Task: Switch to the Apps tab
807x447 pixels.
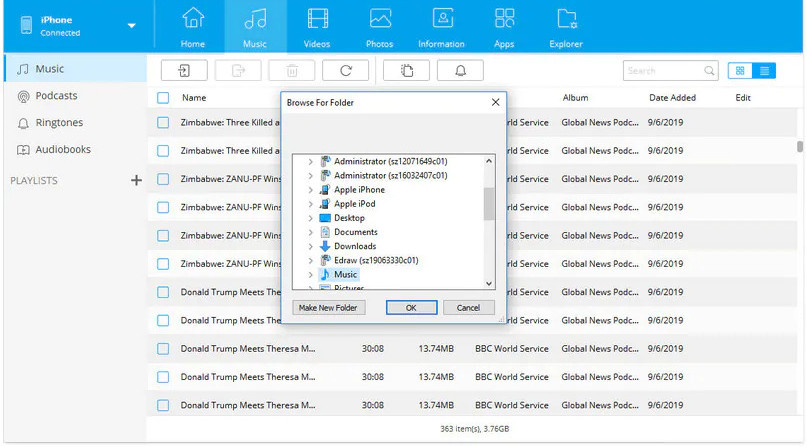Action: click(504, 27)
